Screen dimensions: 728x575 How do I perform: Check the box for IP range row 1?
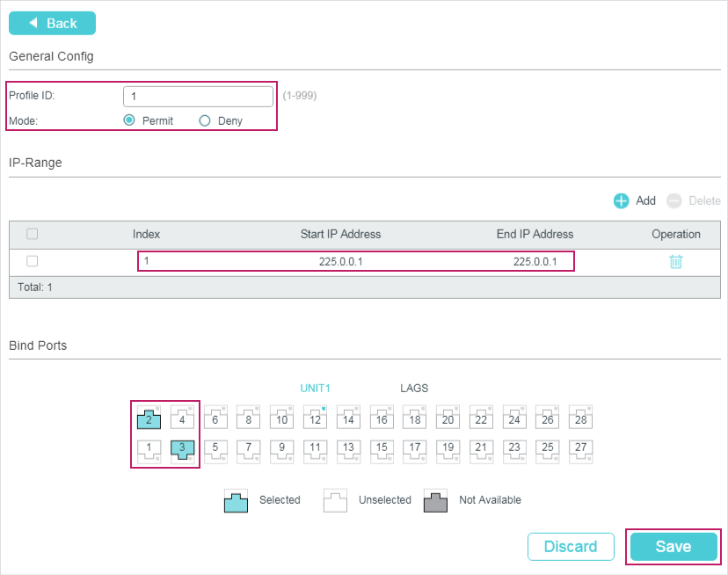click(x=33, y=261)
